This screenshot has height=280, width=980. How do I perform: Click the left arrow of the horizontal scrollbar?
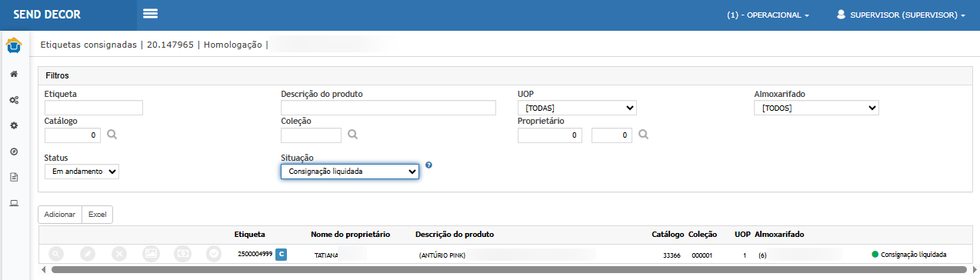click(x=43, y=270)
